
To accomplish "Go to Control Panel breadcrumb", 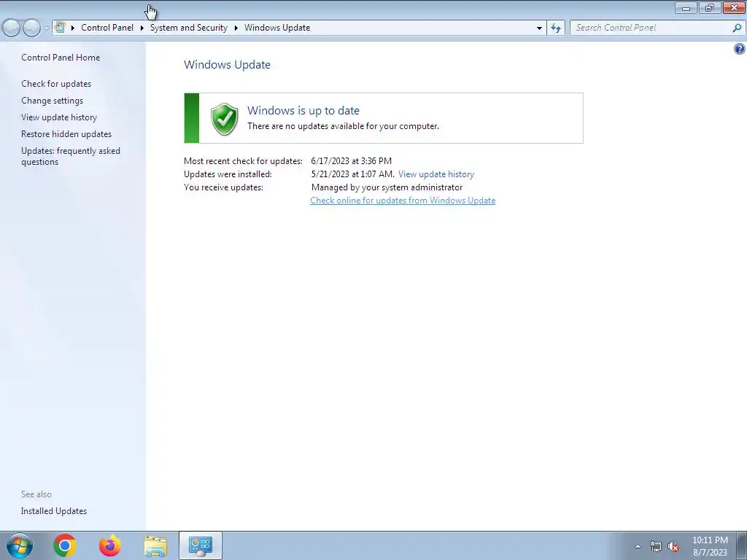I will coord(107,28).
